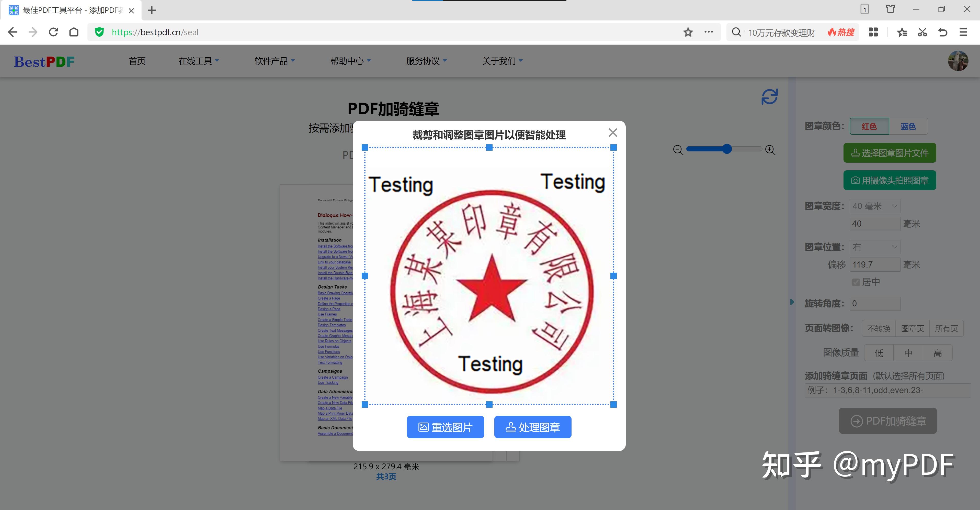The width and height of the screenshot is (980, 510).
Task: Click the search magnifier icon in the search box
Action: coord(736,32)
